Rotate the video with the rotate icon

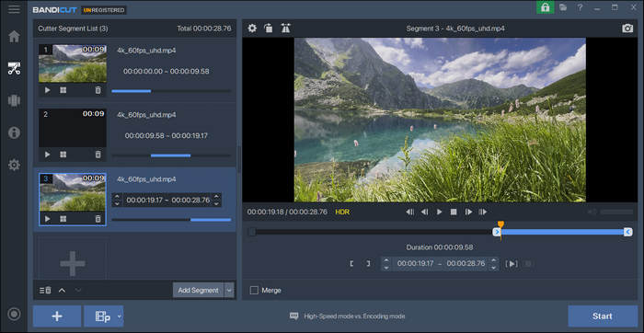[269, 29]
